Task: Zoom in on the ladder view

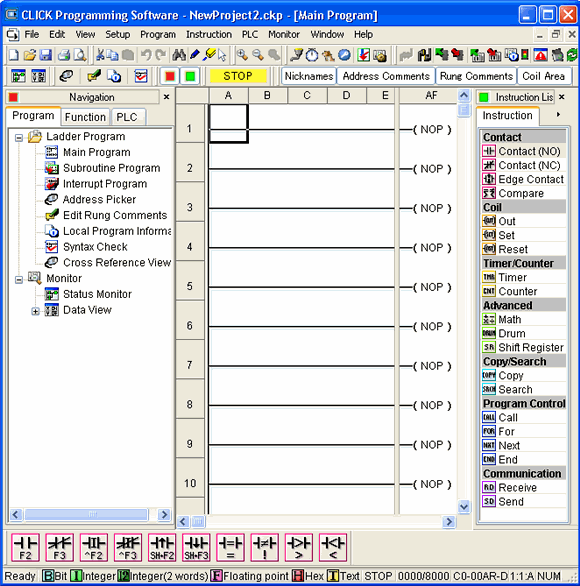Action: tap(242, 55)
